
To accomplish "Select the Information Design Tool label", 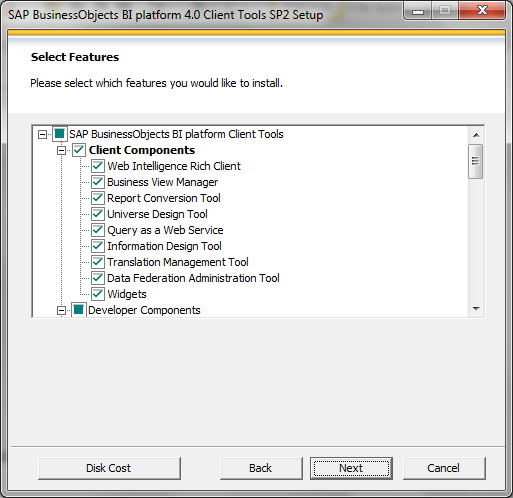I will pos(164,246).
